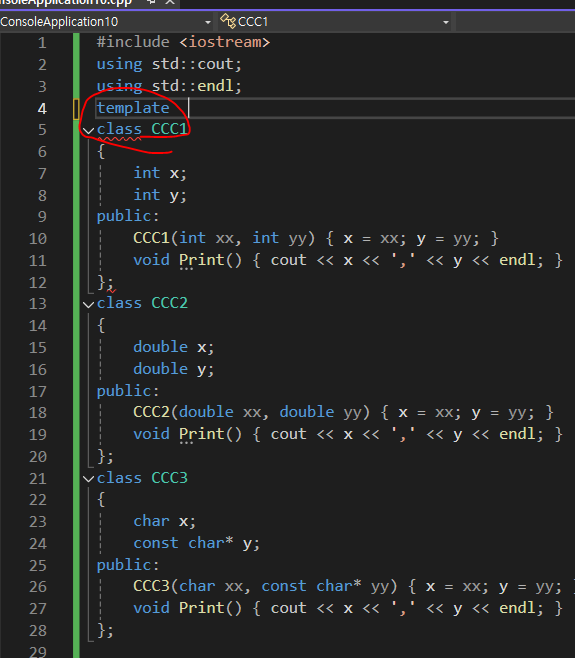
Task: Click the closing '};' on line 12
Action: click(x=105, y=282)
